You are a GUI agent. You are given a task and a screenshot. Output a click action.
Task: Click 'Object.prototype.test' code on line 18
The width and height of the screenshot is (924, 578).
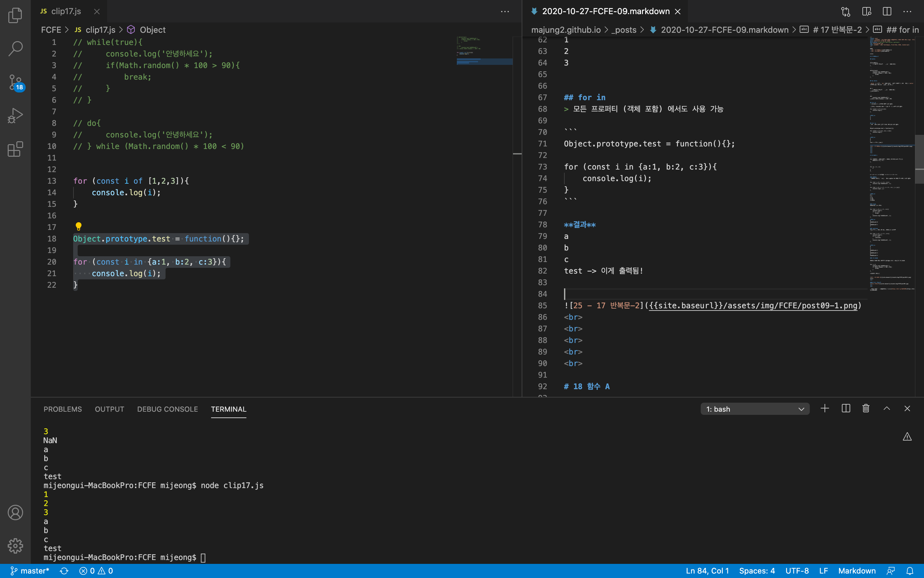[122, 239]
